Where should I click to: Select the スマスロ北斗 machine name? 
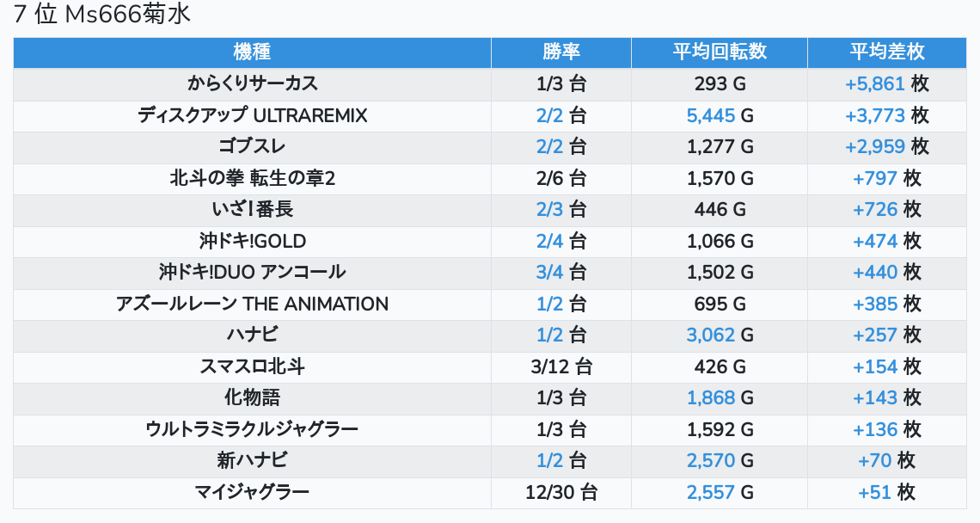252,366
